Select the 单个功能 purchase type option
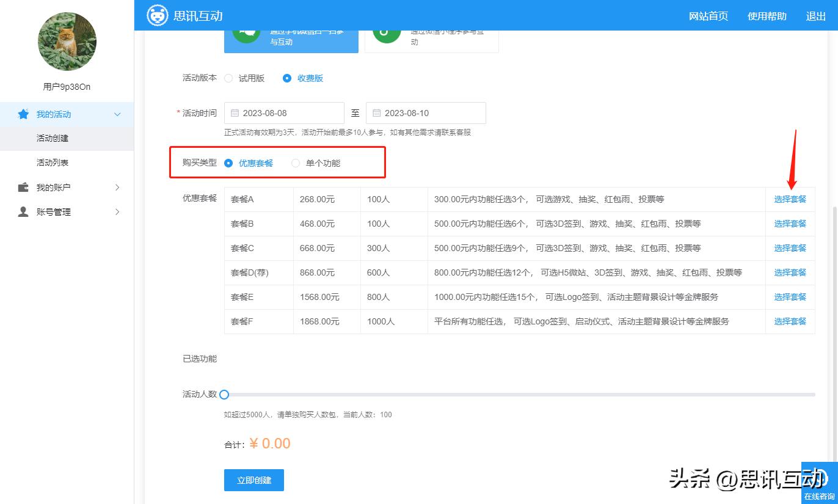This screenshot has width=838, height=504. tap(296, 163)
